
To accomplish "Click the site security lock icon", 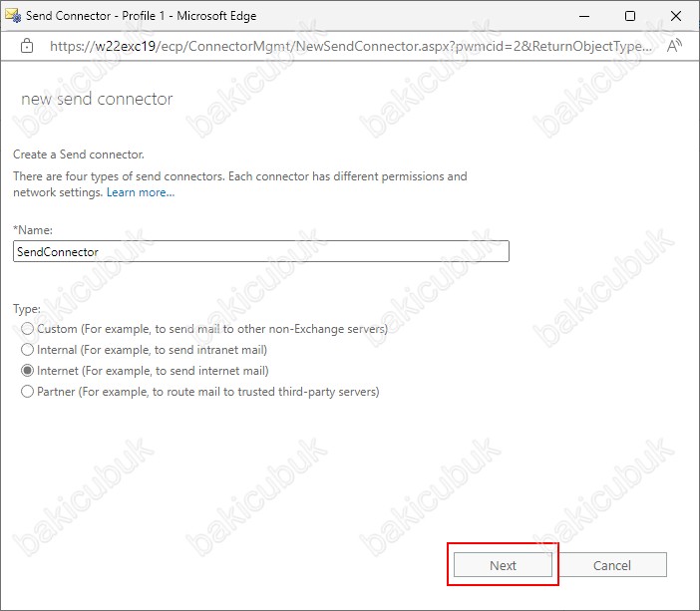I will tap(27, 46).
